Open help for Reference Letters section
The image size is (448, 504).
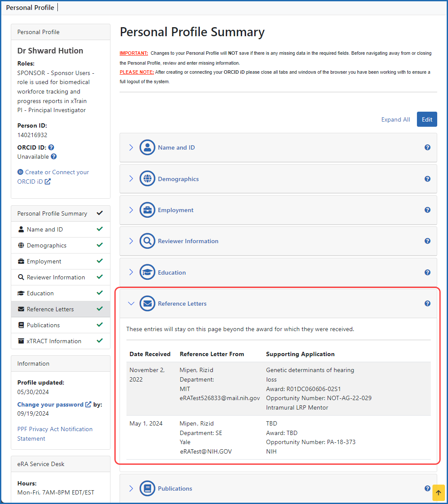427,304
